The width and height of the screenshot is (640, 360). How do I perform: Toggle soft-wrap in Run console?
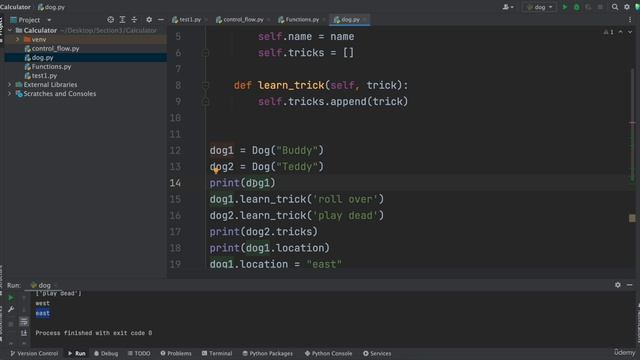24,322
